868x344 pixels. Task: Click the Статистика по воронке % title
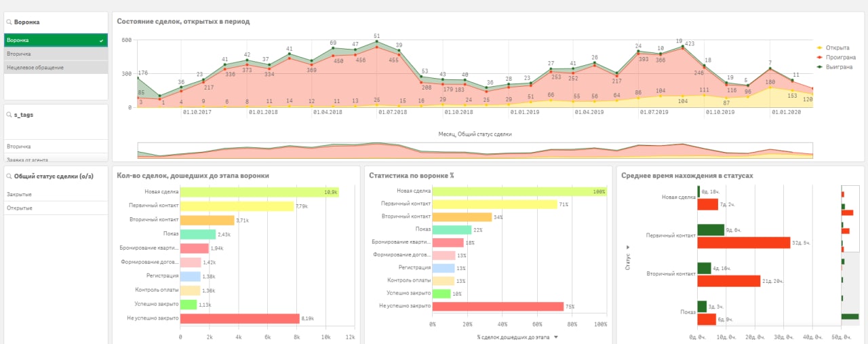411,176
